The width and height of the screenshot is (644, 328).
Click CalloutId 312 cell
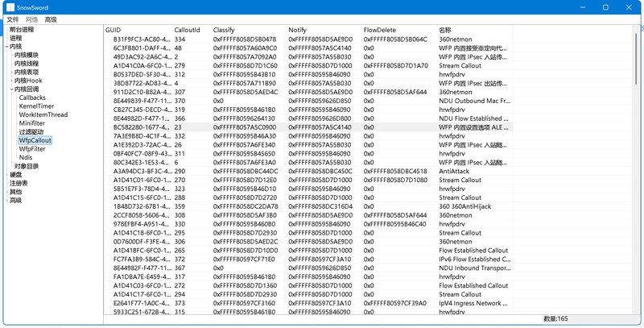[x=179, y=74]
